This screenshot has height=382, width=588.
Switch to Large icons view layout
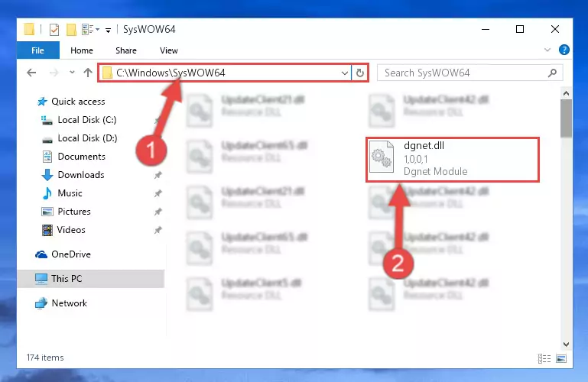pos(561,359)
